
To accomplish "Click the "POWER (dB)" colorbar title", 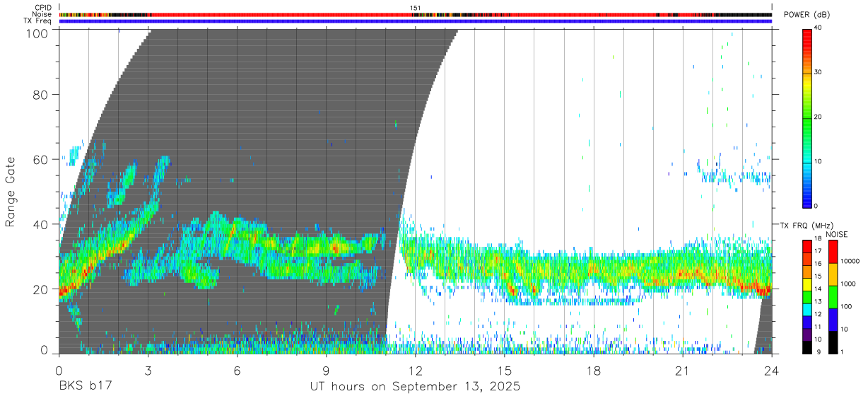I will point(807,15).
